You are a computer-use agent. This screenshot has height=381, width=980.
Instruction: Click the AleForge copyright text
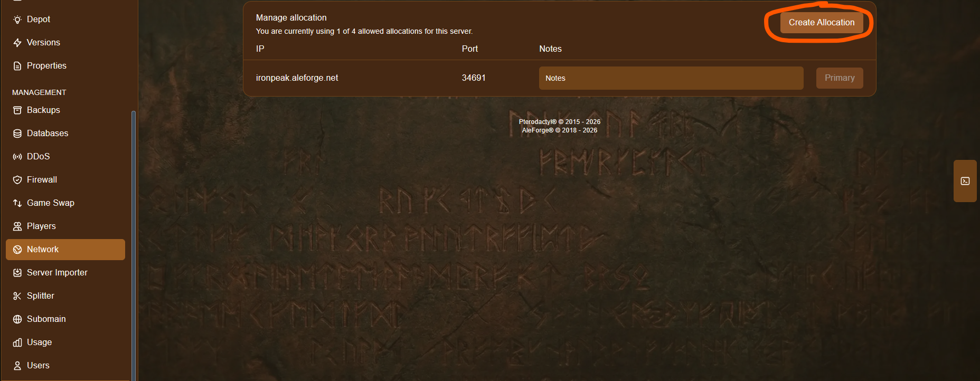[560, 130]
